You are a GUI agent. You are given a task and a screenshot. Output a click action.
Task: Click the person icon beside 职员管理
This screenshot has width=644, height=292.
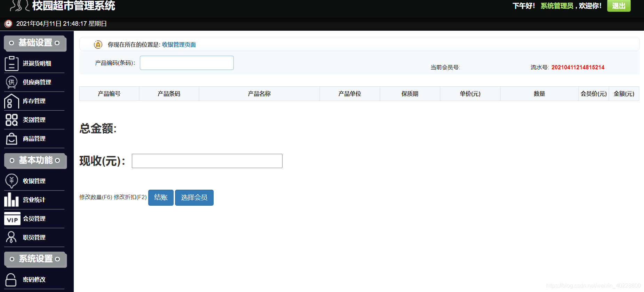[x=11, y=237]
